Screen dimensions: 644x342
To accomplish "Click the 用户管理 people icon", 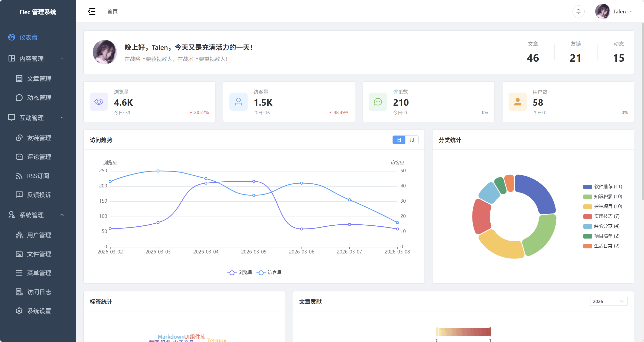I will (19, 235).
